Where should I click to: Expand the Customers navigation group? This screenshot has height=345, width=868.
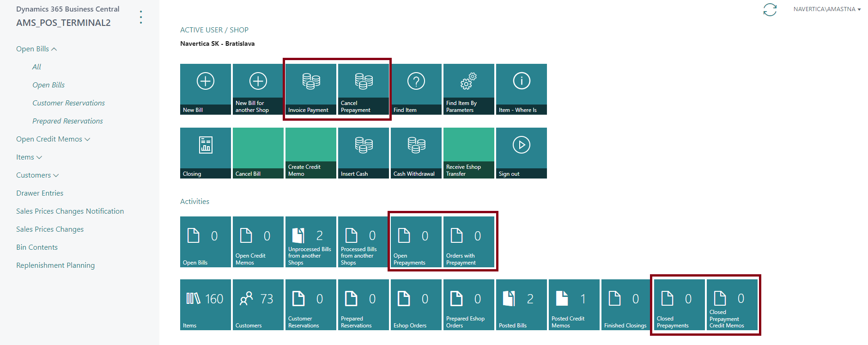tap(37, 175)
